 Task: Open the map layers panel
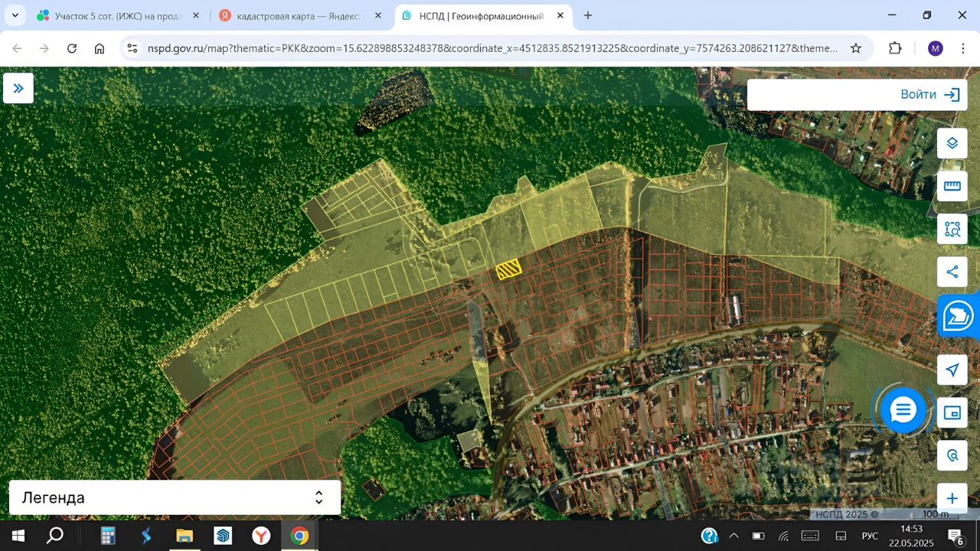click(952, 143)
